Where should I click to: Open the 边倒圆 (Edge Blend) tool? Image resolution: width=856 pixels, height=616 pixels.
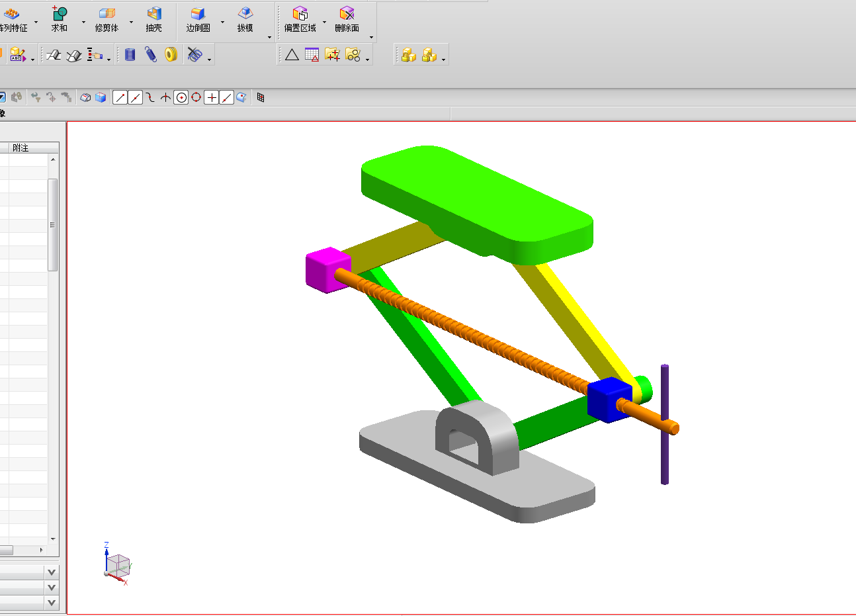[198, 14]
